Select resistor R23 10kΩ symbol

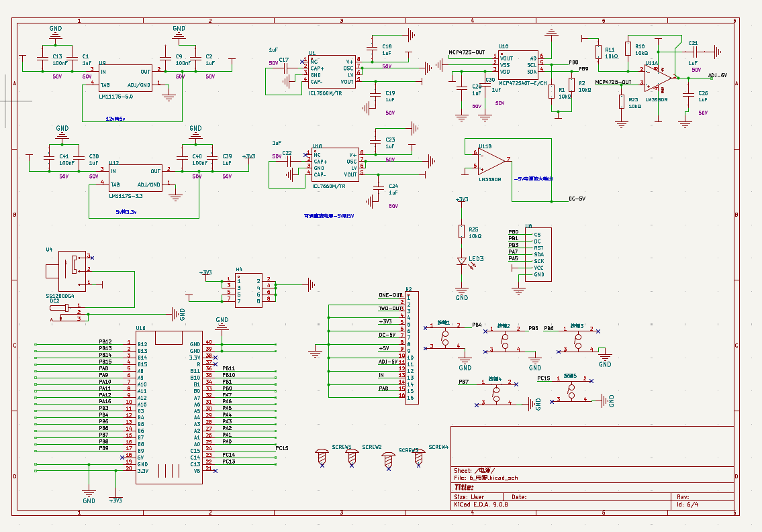(622, 102)
